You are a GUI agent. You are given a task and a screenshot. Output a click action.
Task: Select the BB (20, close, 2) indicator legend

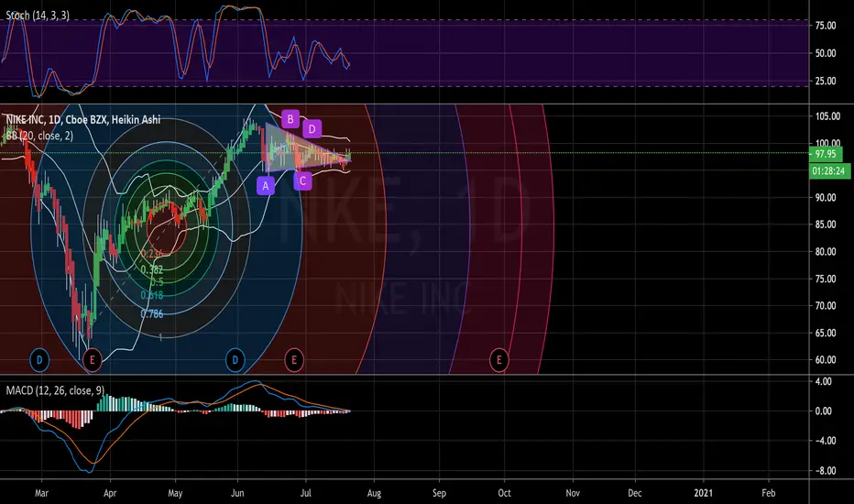click(39, 136)
